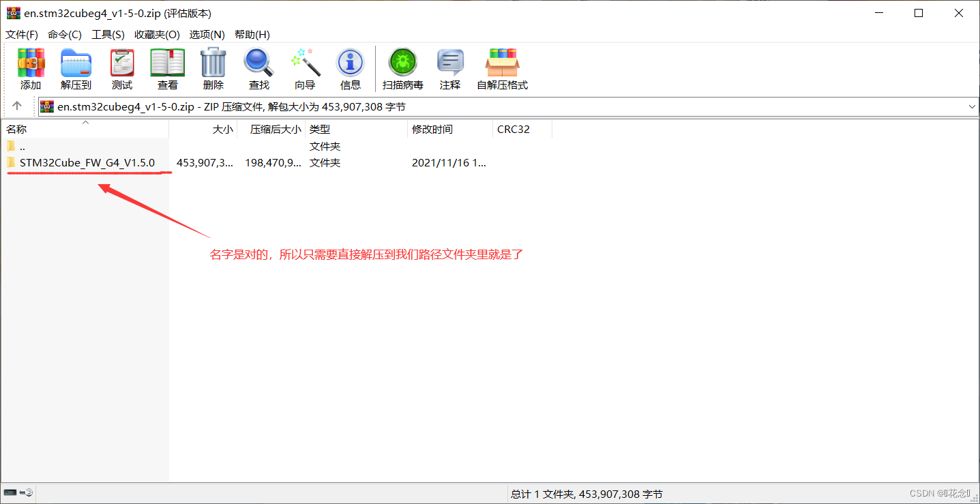Sort by Packed Size (压缩后大小) header
This screenshot has height=504, width=980.
point(271,129)
